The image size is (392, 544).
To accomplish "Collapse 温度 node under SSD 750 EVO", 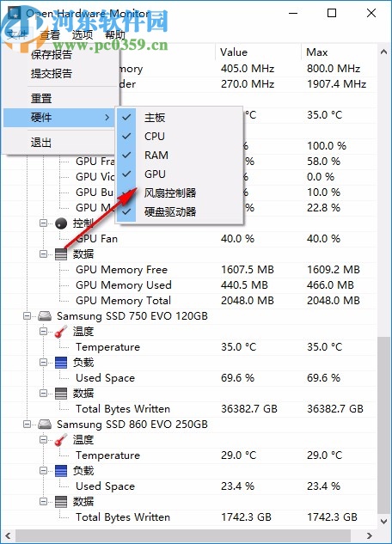I will point(43,332).
